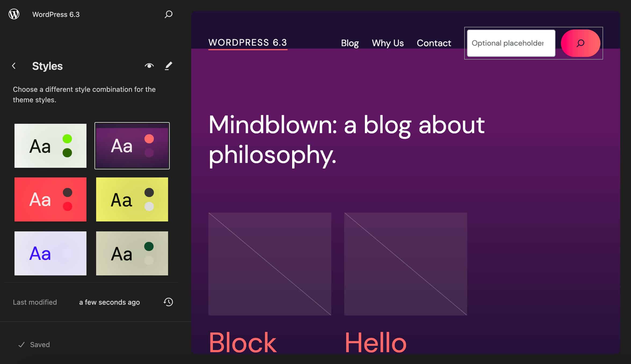Click the Optional placeholder search field
The image size is (631, 364).
[x=510, y=43]
